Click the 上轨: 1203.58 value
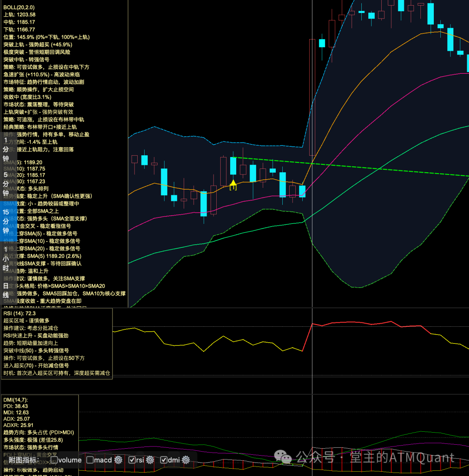Screen dimensions: 469x476 (20, 15)
